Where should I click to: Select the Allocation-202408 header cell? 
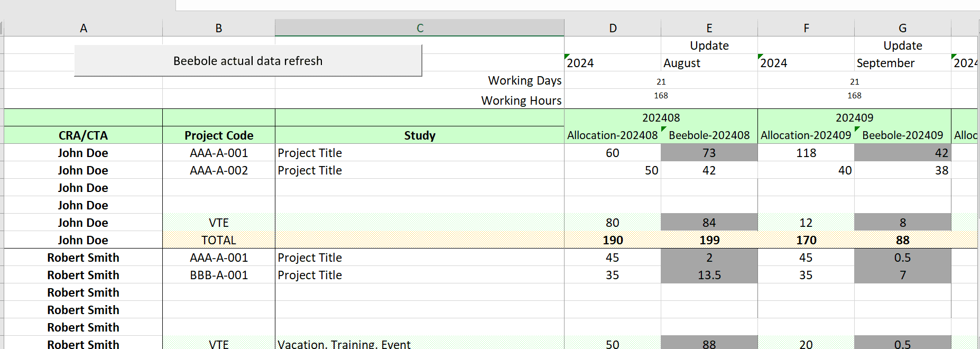pos(612,135)
